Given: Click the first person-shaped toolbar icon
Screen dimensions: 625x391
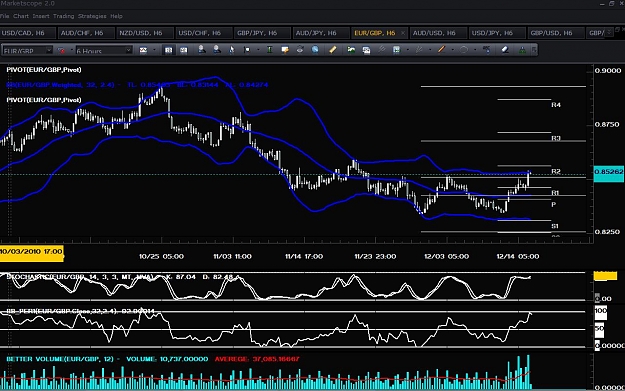Looking at the screenshot, I should click(202, 50).
